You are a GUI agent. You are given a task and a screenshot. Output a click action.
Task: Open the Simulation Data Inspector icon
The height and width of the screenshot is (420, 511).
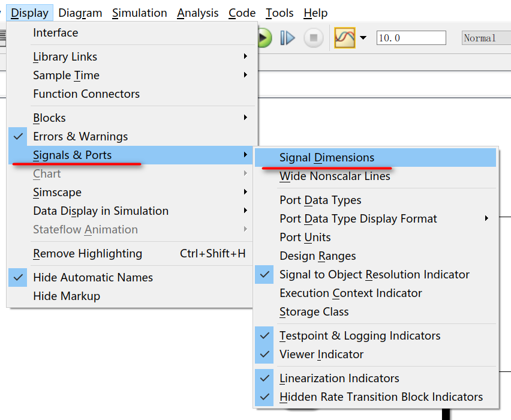tap(345, 38)
